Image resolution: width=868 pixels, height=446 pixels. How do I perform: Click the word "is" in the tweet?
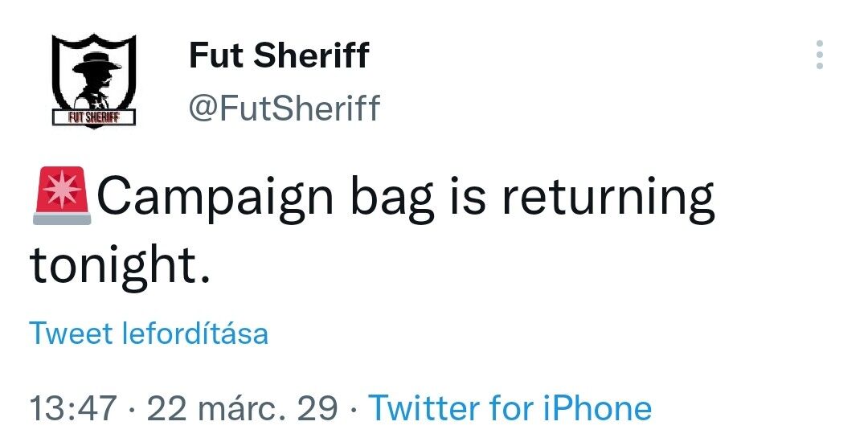tap(469, 198)
